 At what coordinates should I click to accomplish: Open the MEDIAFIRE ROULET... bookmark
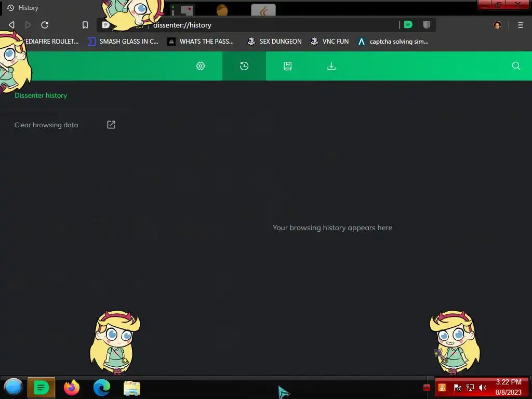pos(51,42)
